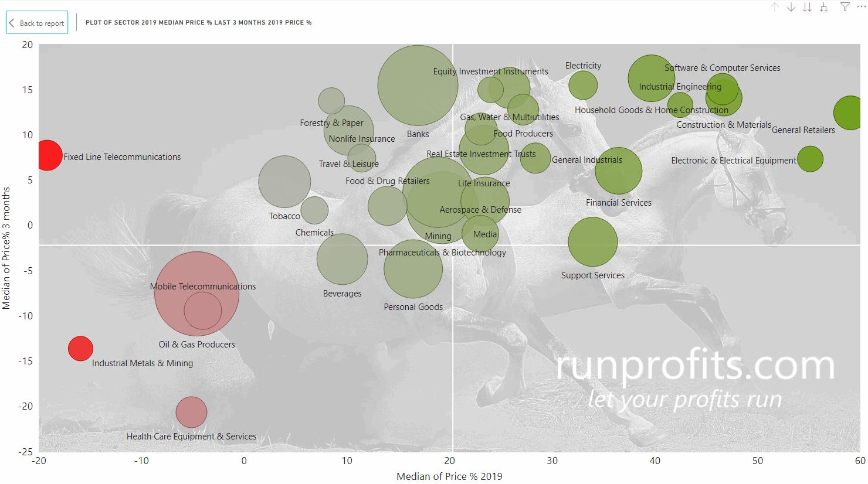This screenshot has width=868, height=484.
Task: Click the Tobacco bubble
Action: (284, 182)
